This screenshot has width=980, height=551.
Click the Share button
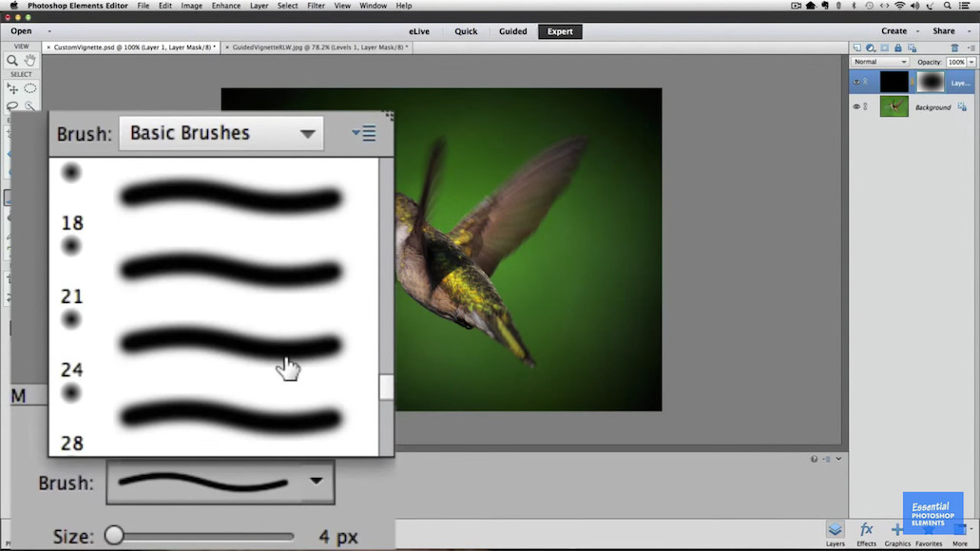point(944,31)
